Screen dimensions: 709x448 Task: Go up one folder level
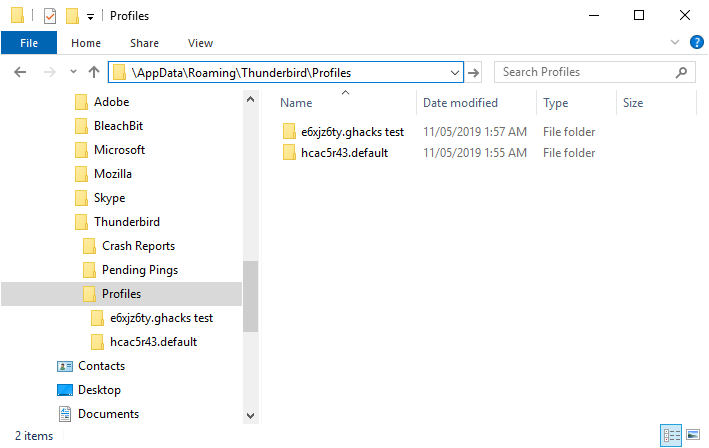(x=94, y=72)
